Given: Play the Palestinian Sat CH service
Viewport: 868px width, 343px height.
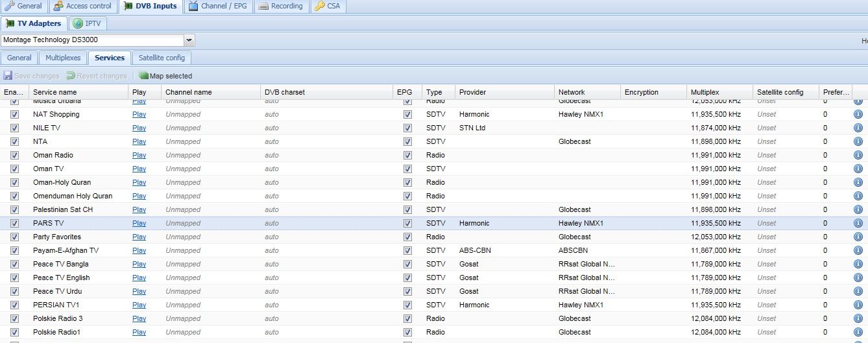Looking at the screenshot, I should click(139, 209).
